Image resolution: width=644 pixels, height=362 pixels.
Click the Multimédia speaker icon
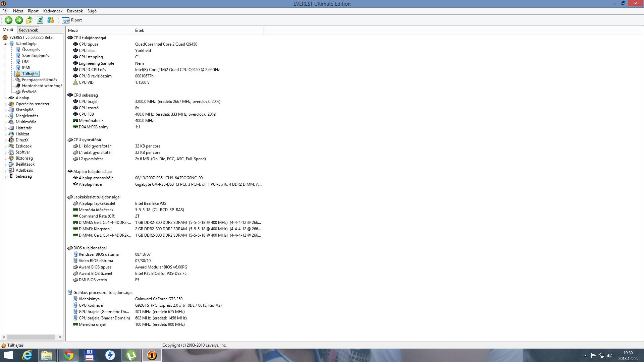tap(11, 122)
